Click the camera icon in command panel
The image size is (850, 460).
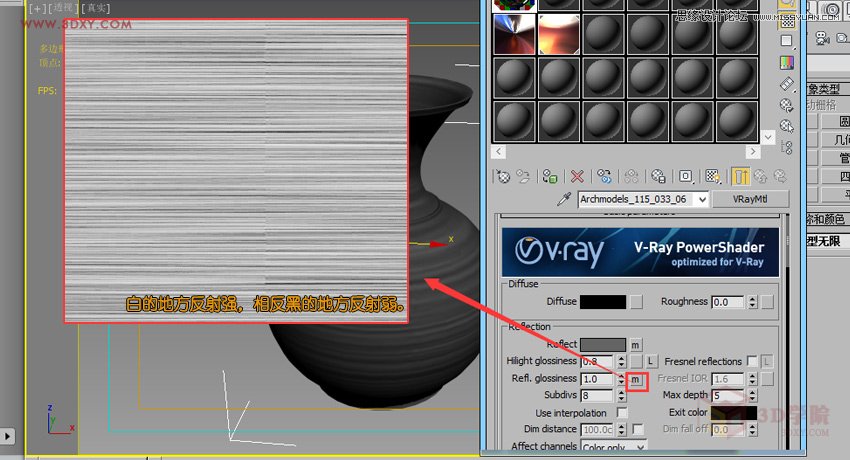822,37
